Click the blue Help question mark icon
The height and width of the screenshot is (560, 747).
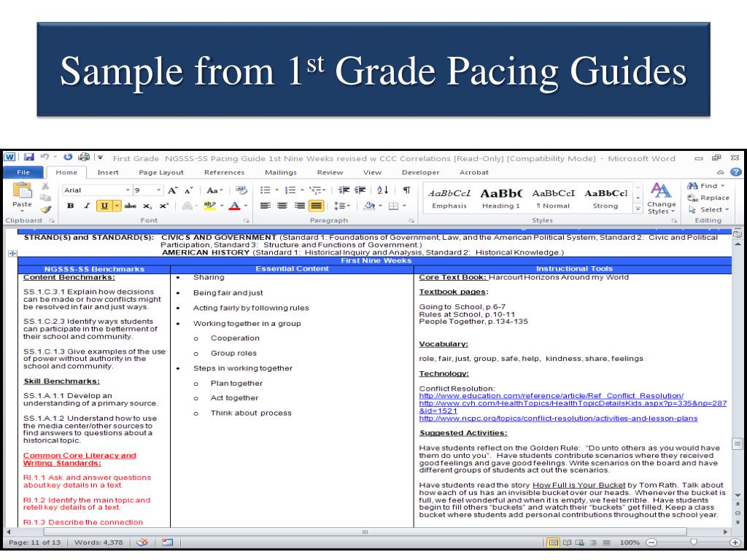[x=736, y=172]
